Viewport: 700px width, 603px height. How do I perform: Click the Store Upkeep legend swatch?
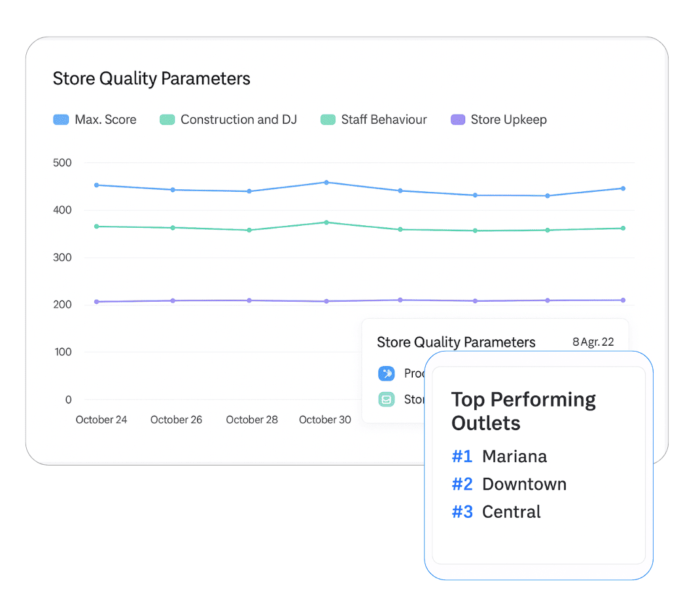457,119
